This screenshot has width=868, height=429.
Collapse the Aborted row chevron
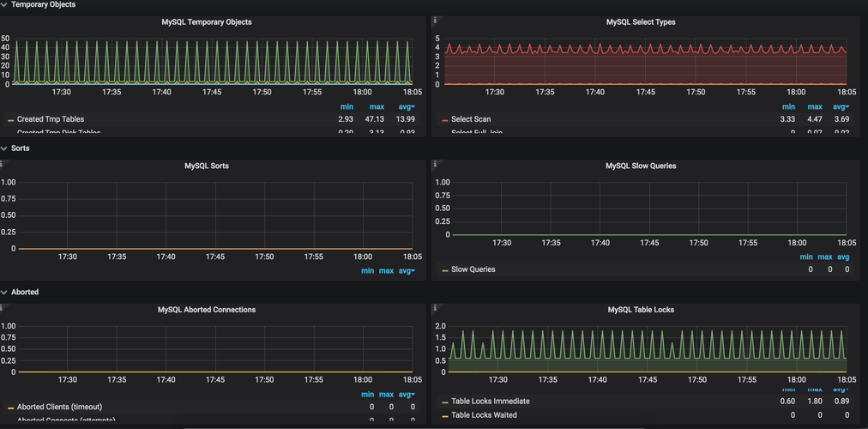point(4,293)
